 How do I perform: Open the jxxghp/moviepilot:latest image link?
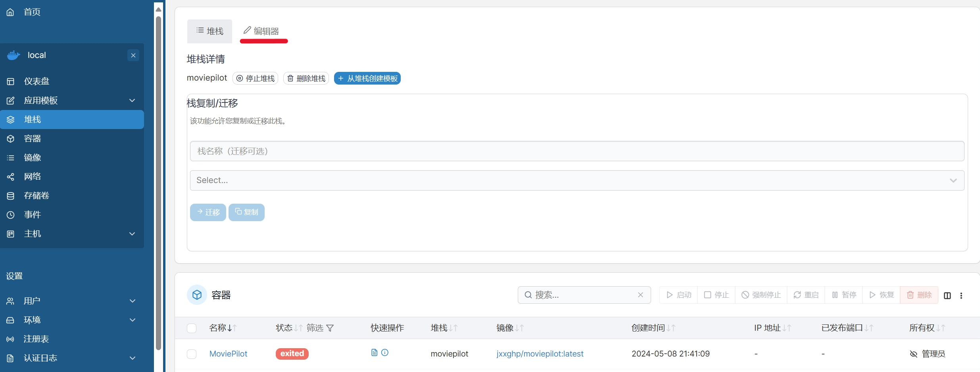(540, 354)
